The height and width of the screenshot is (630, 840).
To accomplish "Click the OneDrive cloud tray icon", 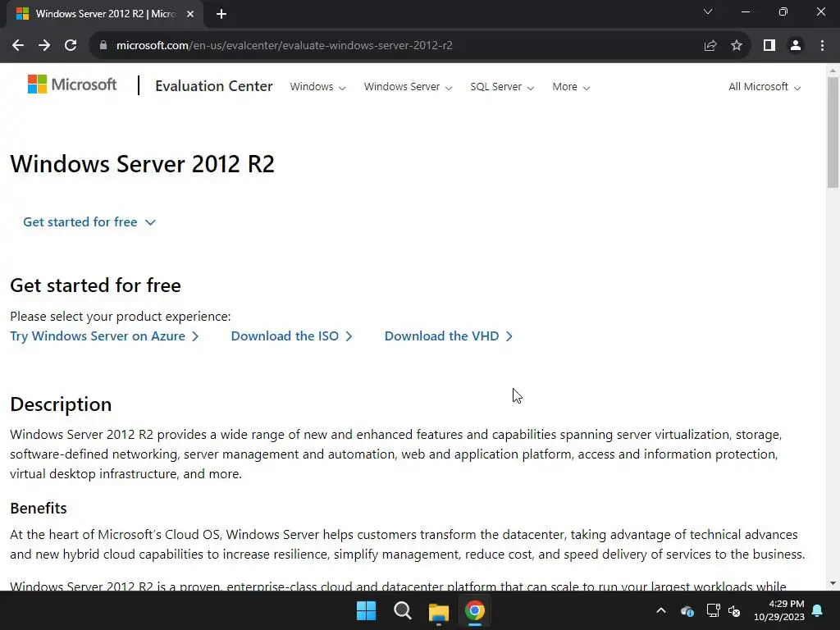I will click(x=687, y=610).
